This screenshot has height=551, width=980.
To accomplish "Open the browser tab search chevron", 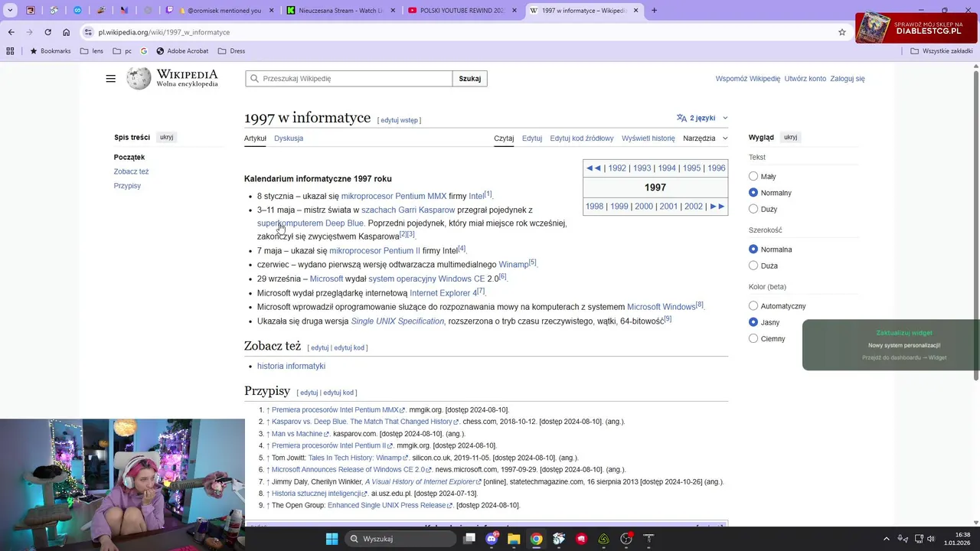I will click(10, 11).
